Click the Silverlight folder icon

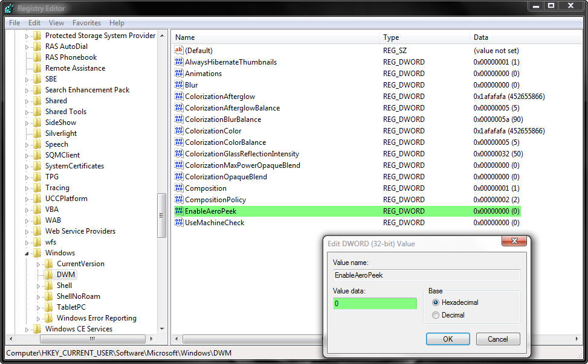pyautogui.click(x=37, y=133)
